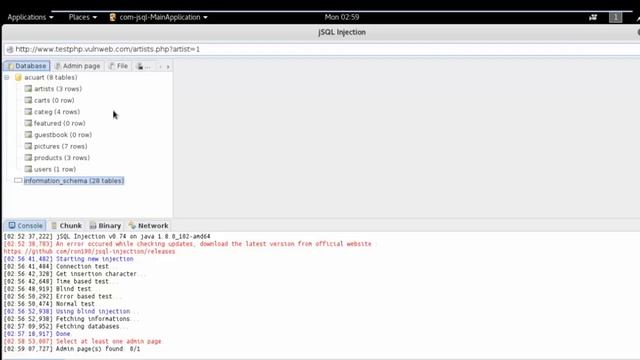Switch to the Network tab

[148, 225]
